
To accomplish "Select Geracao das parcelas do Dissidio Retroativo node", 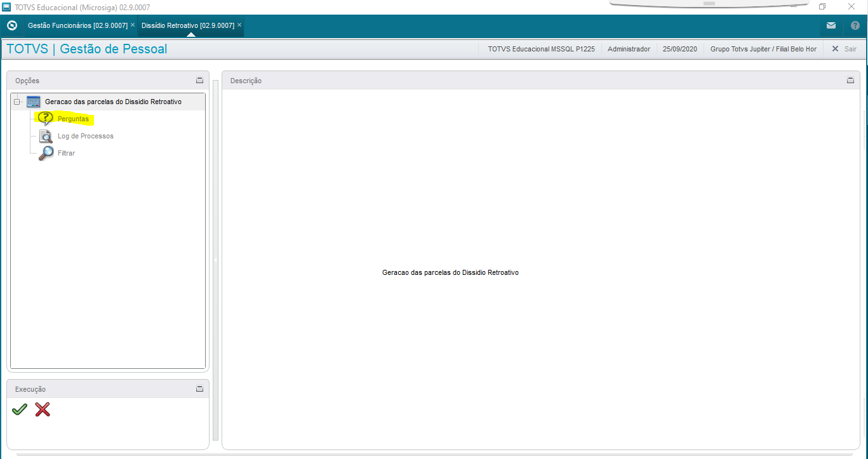I will coord(113,102).
